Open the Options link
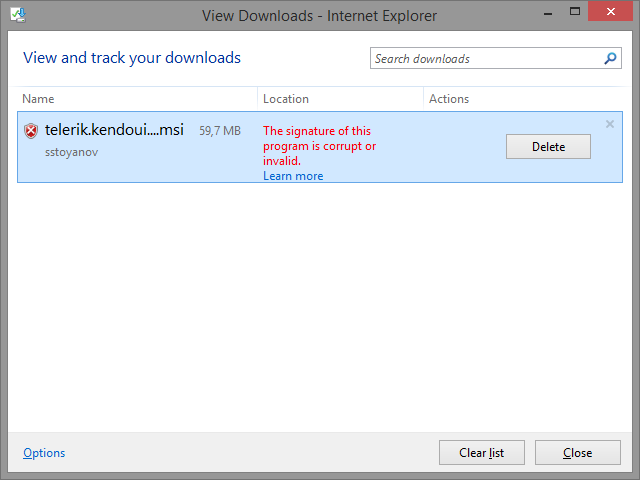Screen dimensions: 640x480 44,453
